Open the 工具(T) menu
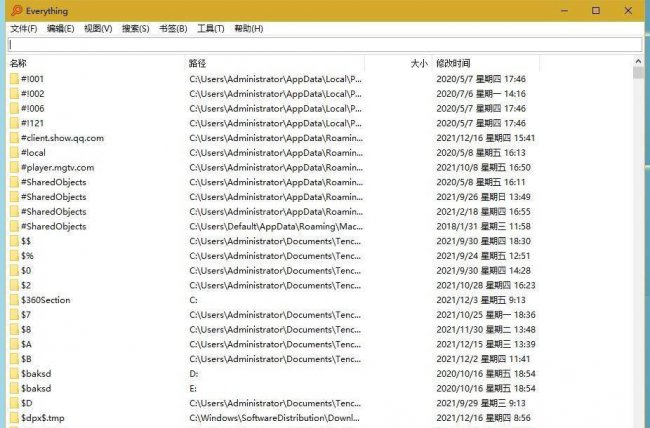 pyautogui.click(x=211, y=29)
